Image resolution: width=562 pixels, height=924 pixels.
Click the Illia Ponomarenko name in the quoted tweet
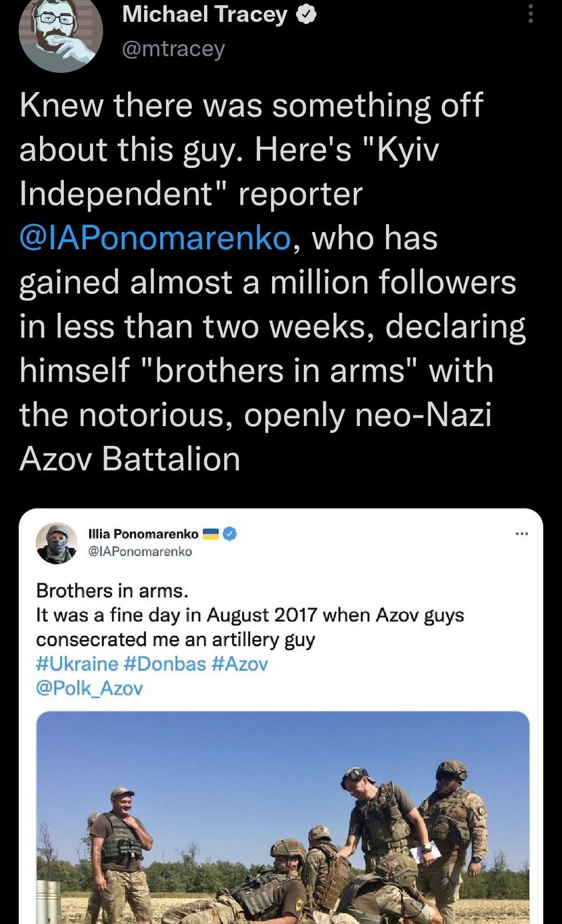coord(143,534)
